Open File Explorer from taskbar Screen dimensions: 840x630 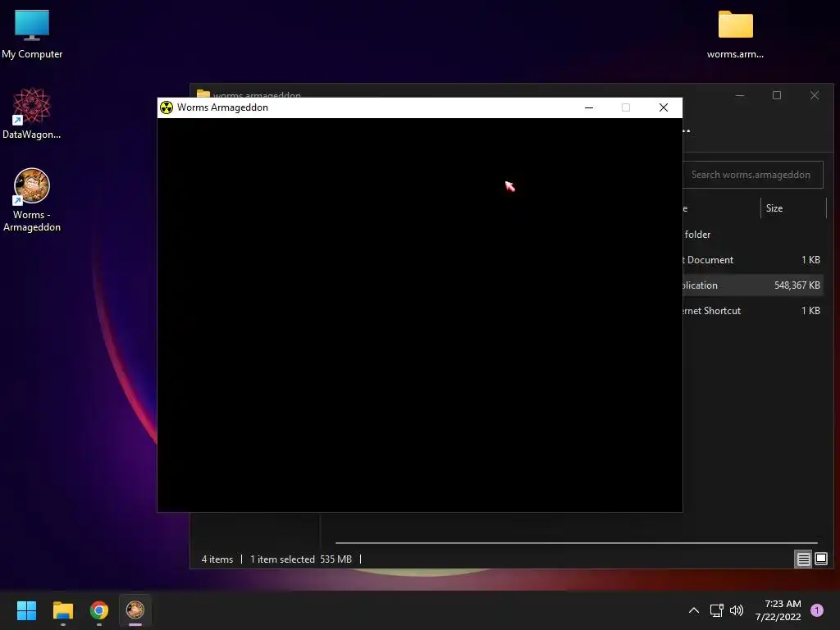pyautogui.click(x=62, y=610)
